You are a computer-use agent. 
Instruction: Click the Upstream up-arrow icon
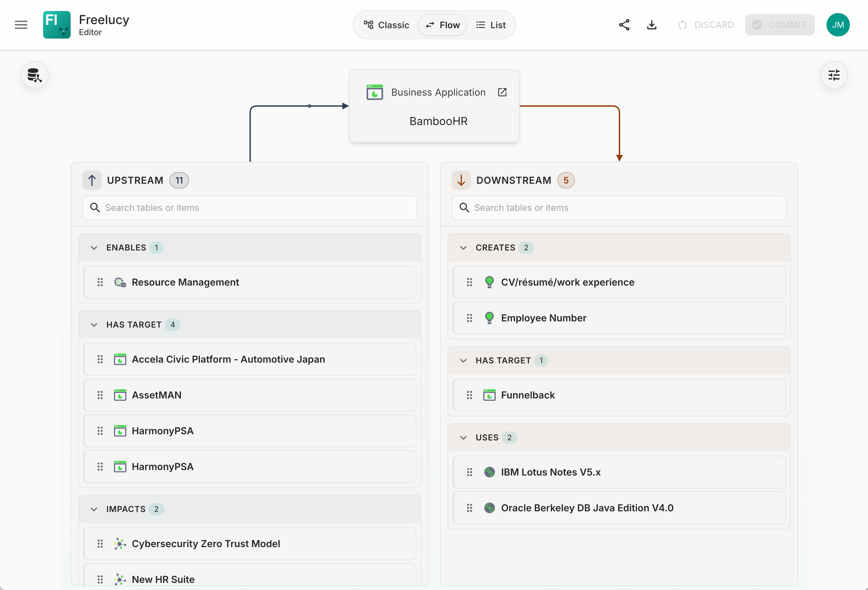pos(92,181)
